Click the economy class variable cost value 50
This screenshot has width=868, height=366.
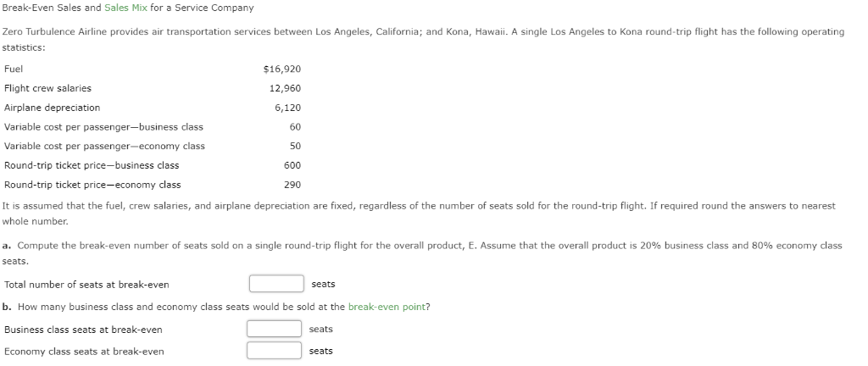point(295,146)
